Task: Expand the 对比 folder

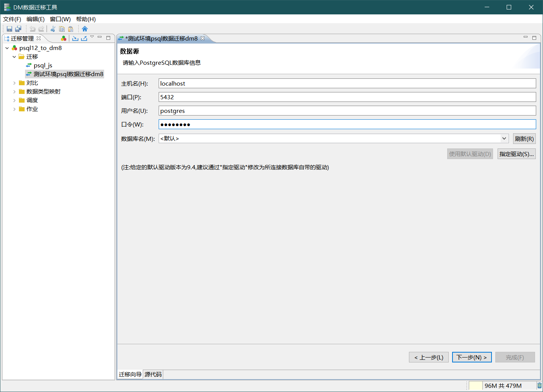Action: pos(14,83)
